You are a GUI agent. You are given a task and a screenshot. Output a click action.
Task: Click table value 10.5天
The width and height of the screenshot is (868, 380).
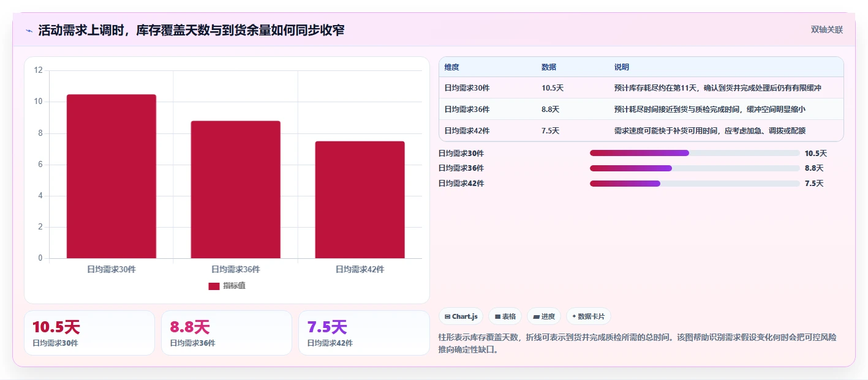click(x=553, y=88)
